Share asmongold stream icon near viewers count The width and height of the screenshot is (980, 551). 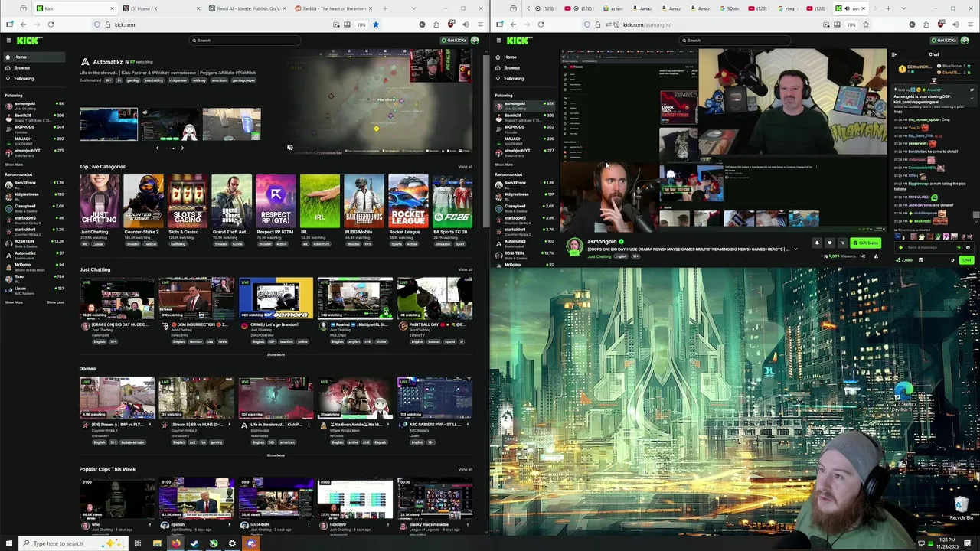point(864,256)
